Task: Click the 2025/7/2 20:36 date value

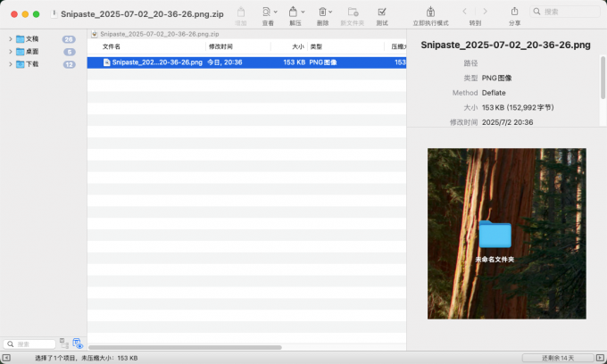Action: pos(508,122)
